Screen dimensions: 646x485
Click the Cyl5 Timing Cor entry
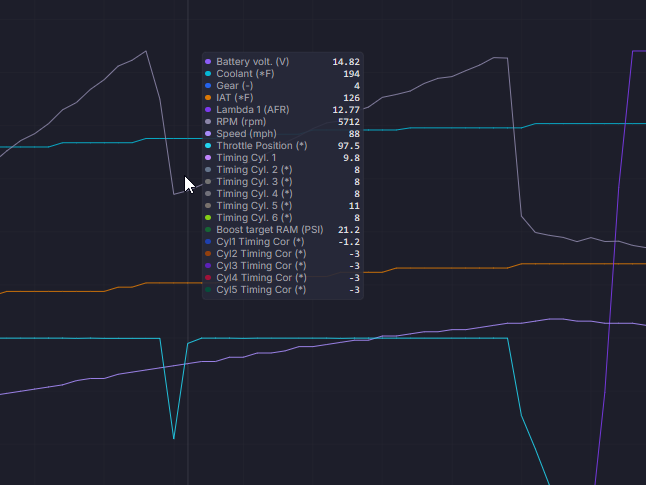click(x=283, y=290)
